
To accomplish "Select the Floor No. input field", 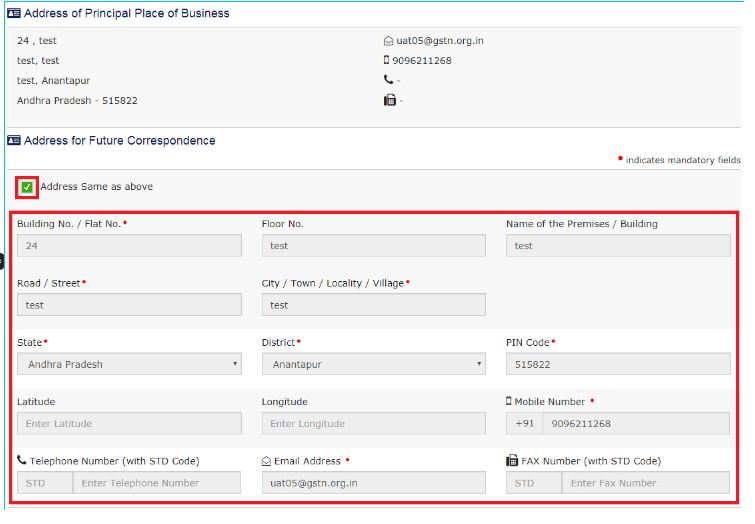I will point(373,246).
